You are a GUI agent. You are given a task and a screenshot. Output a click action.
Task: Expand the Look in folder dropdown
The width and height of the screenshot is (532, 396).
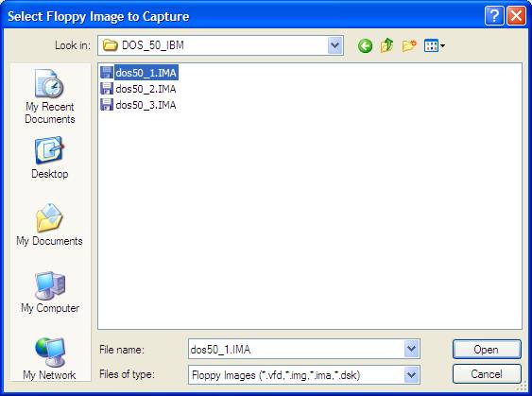[x=335, y=45]
